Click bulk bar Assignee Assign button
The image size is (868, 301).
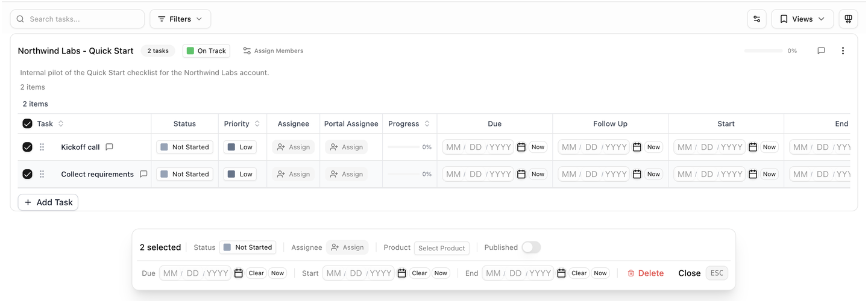[347, 247]
